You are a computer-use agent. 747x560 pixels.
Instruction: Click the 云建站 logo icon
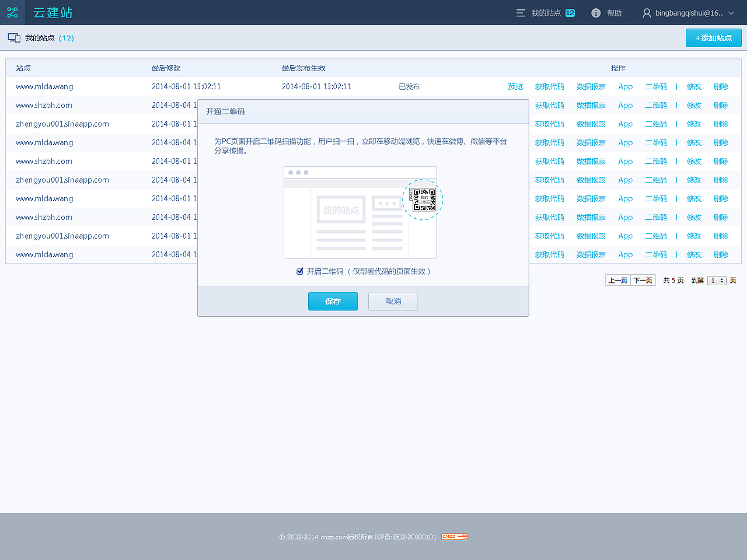click(x=12, y=12)
